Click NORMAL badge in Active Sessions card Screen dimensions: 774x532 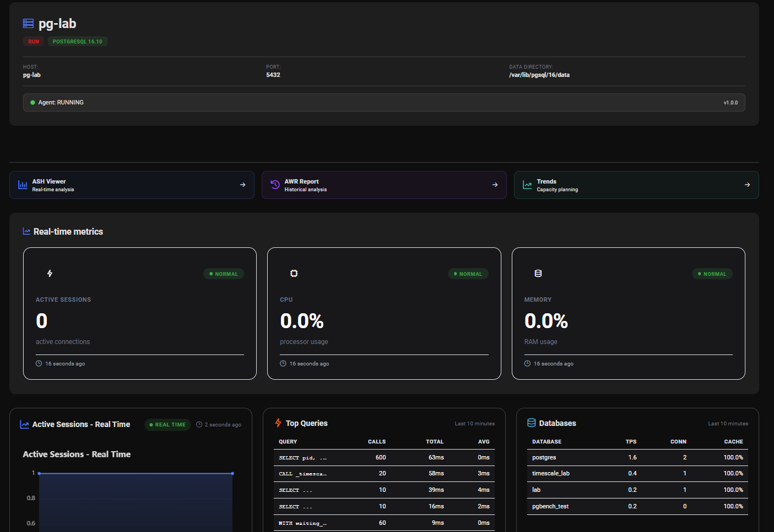(x=224, y=274)
